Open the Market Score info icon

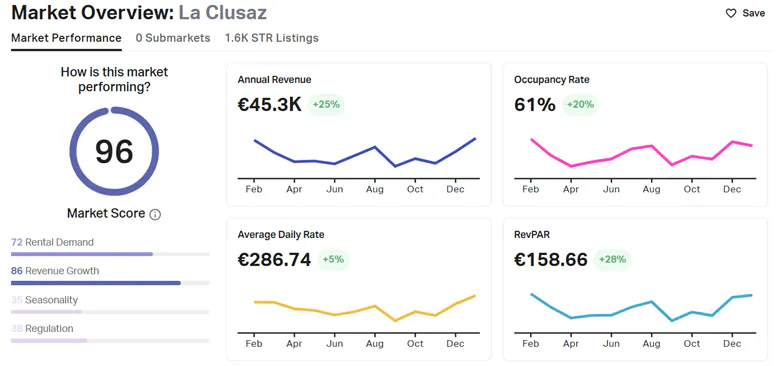coord(155,215)
